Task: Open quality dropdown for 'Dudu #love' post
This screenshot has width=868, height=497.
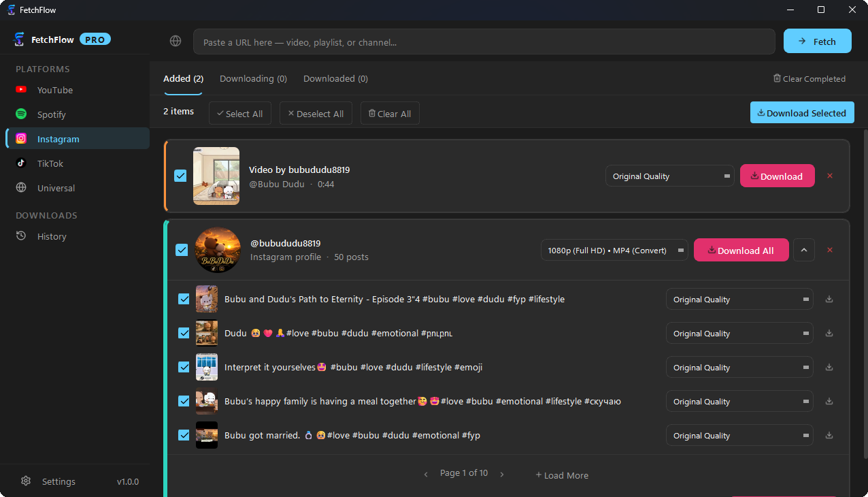Action: click(739, 333)
